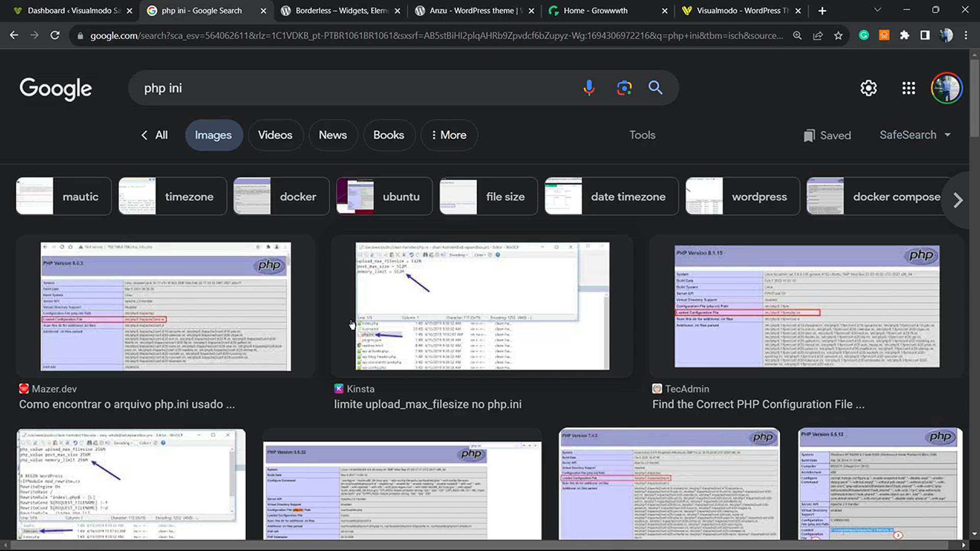Open 'Como encontrar o arquivo php.ini' link
Image resolution: width=980 pixels, height=551 pixels.
(127, 405)
